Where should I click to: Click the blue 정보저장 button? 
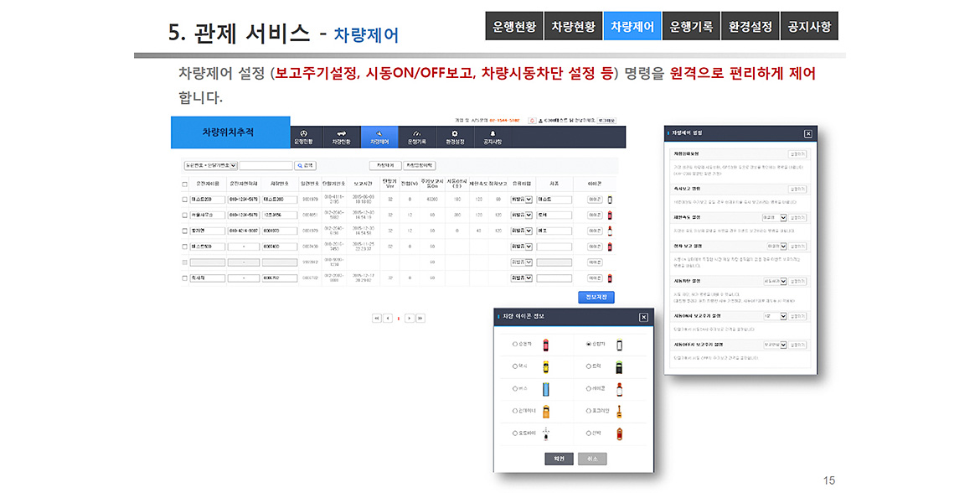[596, 298]
